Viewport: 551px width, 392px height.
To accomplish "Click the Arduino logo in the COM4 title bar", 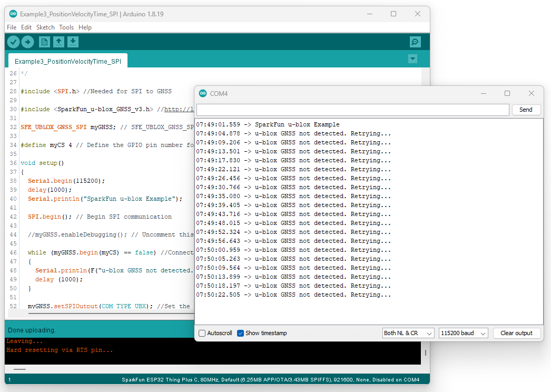I will (x=203, y=93).
